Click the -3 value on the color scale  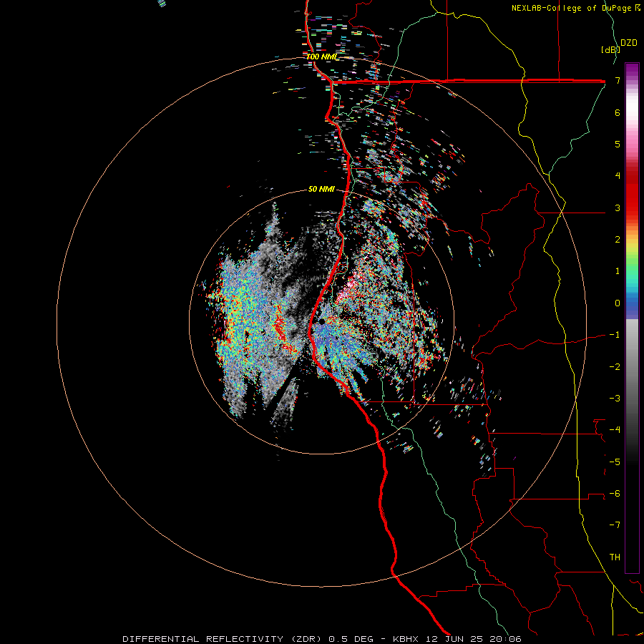615,399
